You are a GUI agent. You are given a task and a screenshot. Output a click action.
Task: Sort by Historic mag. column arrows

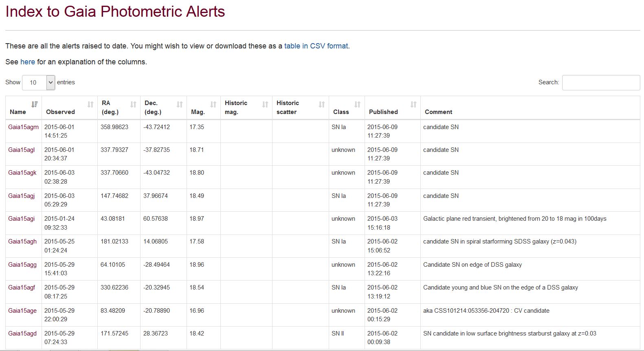pyautogui.click(x=265, y=104)
